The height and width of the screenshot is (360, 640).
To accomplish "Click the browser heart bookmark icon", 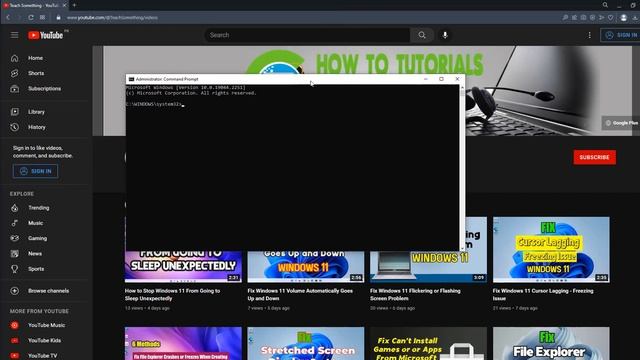I will coord(611,18).
